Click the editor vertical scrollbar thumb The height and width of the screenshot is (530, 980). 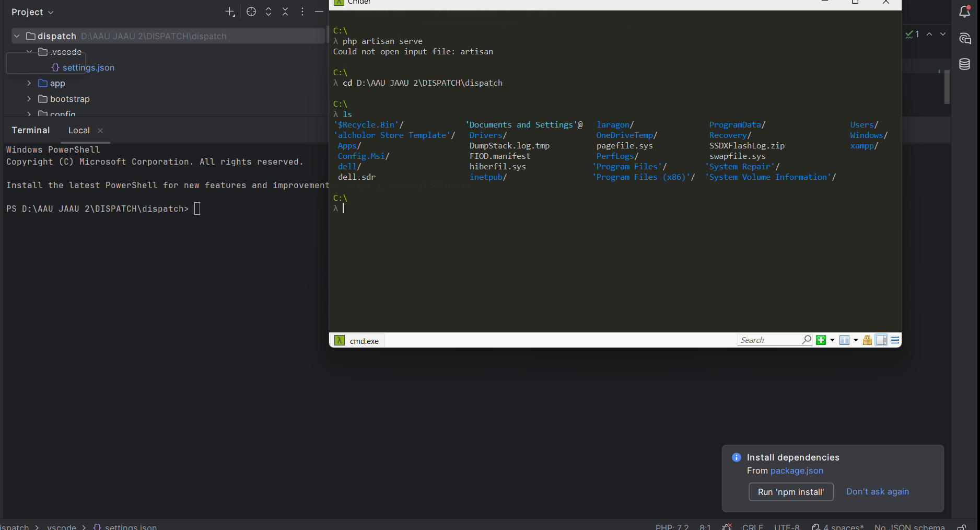tap(947, 87)
